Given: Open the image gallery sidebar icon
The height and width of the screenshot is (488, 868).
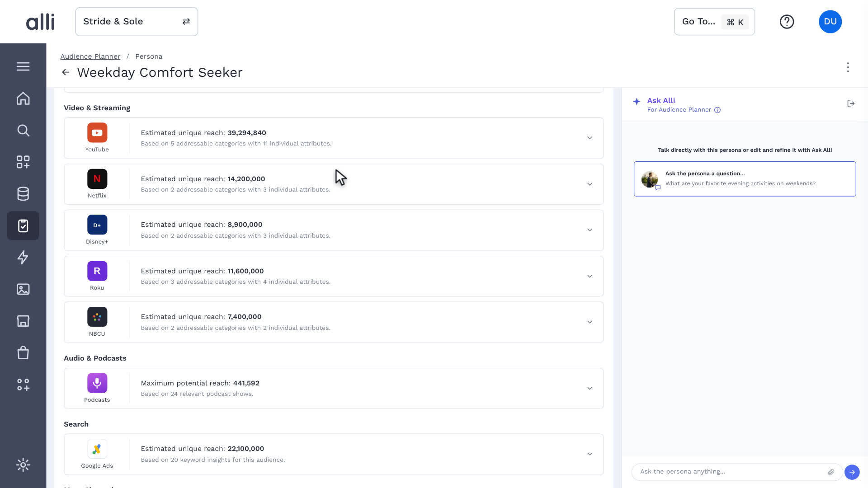Looking at the screenshot, I should pos(23,289).
